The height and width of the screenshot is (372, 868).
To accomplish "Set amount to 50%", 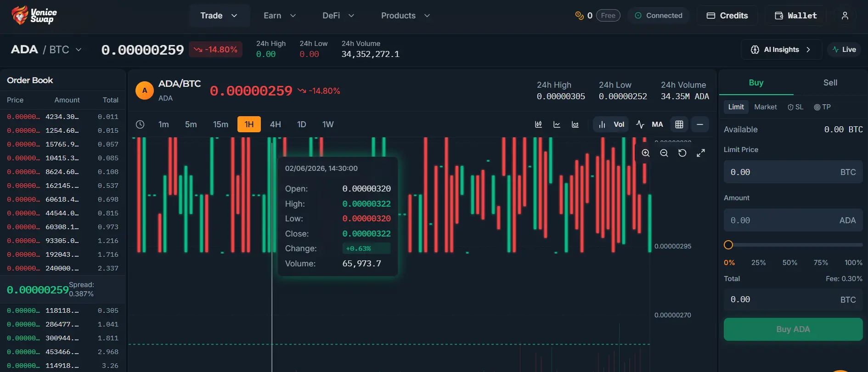I will (x=790, y=263).
